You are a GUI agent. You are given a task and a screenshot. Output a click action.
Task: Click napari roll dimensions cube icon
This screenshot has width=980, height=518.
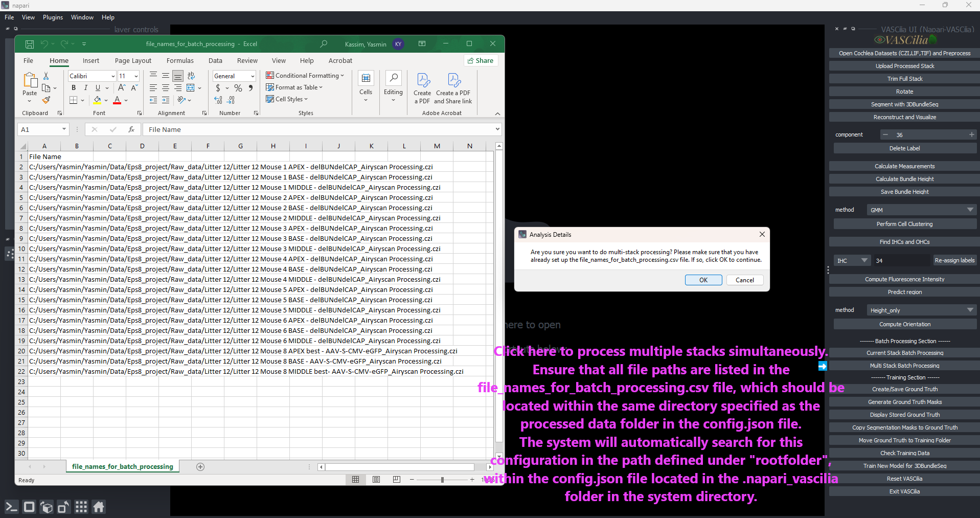click(x=47, y=507)
